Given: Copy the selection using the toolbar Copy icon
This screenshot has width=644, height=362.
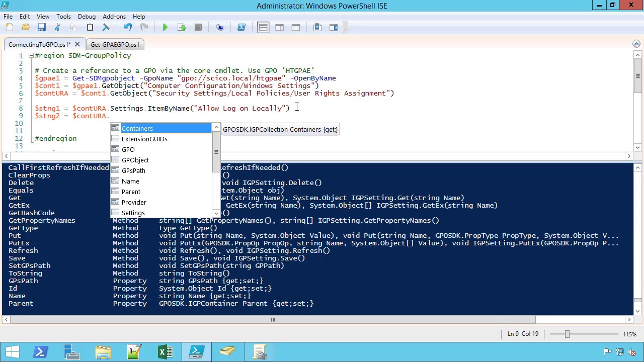Looking at the screenshot, I should pyautogui.click(x=73, y=27).
